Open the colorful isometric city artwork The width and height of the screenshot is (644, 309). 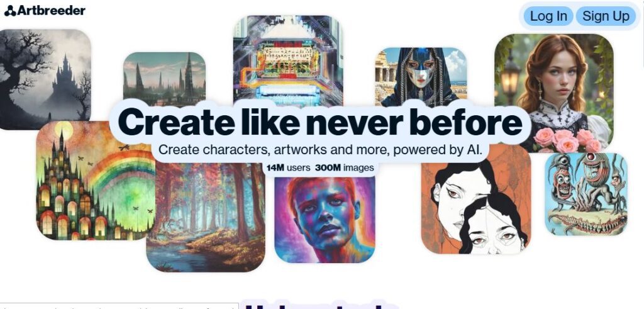click(288, 59)
